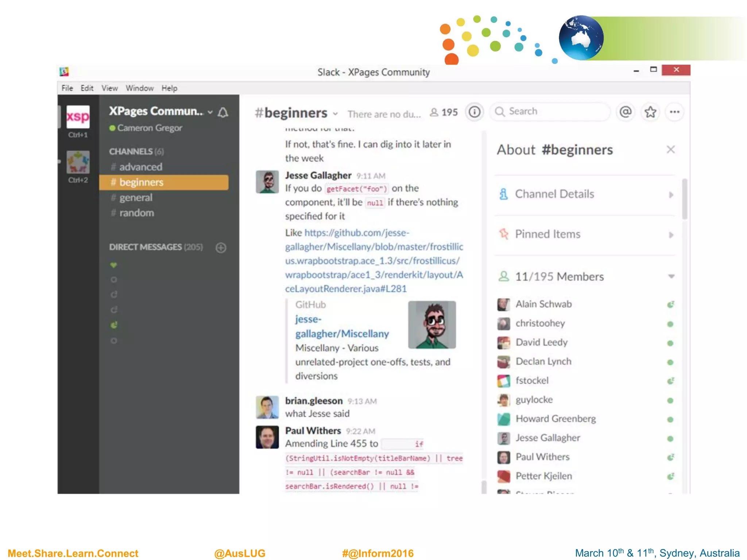Star the #beginners channel
The image size is (747, 560).
(650, 112)
